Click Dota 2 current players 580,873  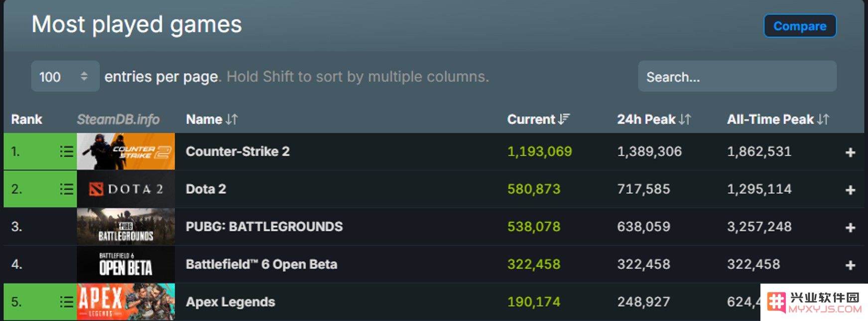point(534,189)
